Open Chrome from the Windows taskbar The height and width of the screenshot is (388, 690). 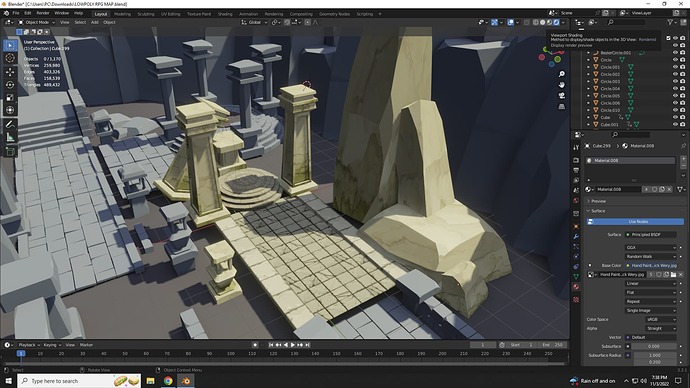pyautogui.click(x=168, y=381)
